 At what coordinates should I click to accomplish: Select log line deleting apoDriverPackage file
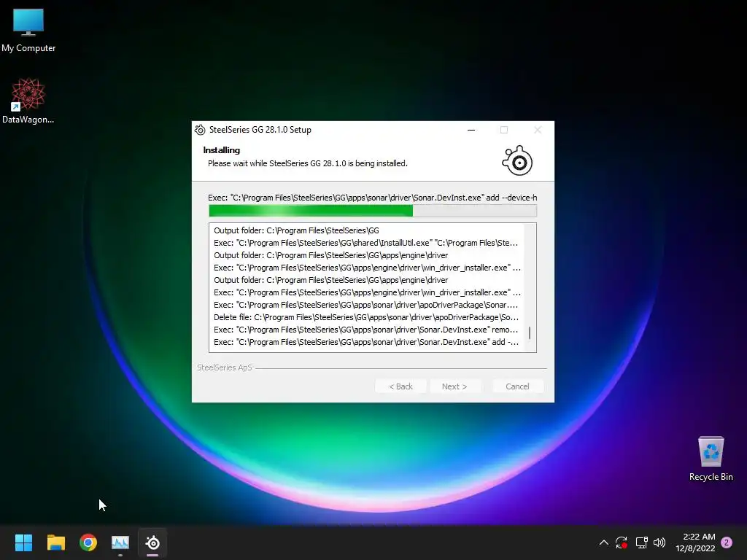tap(366, 317)
